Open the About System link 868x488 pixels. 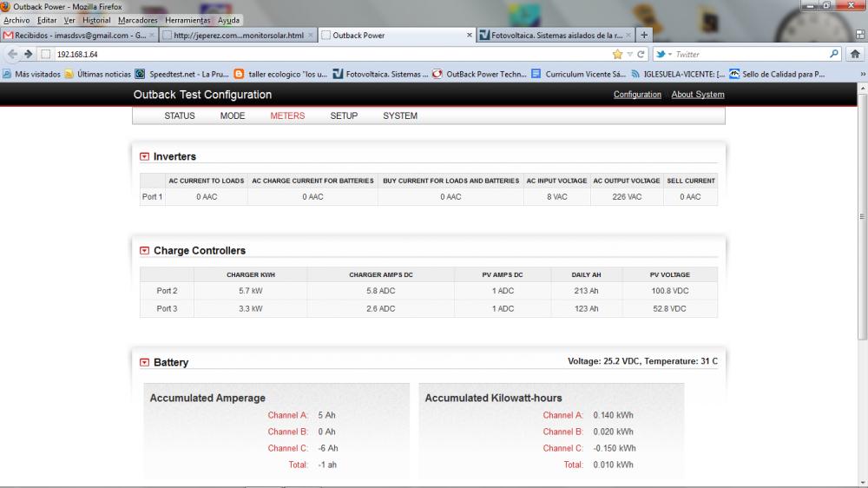click(x=698, y=94)
